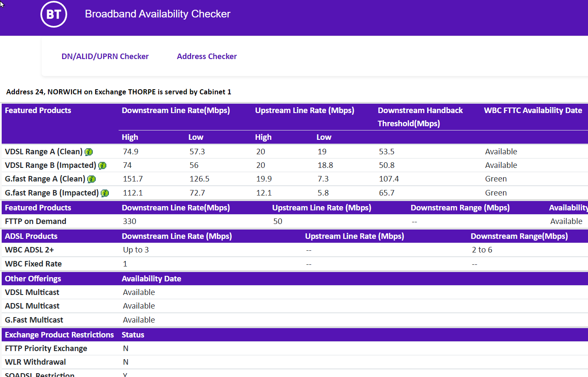
Task: Open info icon beside G.fast Range A (Clean)
Action: 91,179
